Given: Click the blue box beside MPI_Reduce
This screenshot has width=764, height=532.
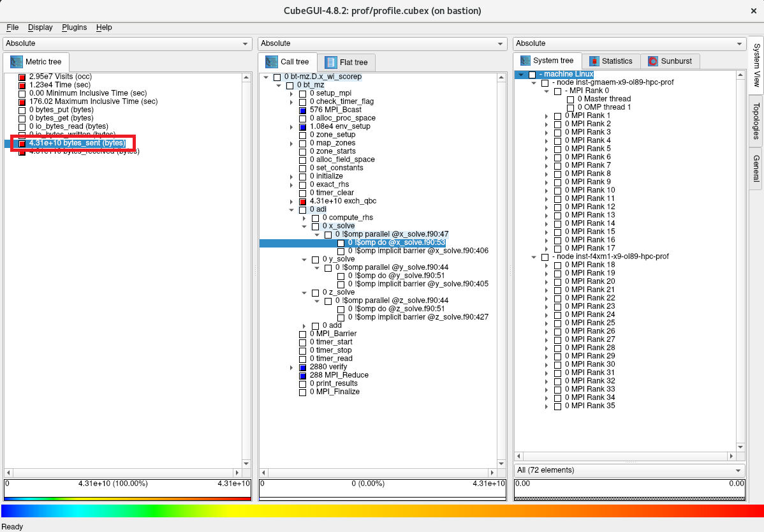Looking at the screenshot, I should click(303, 376).
